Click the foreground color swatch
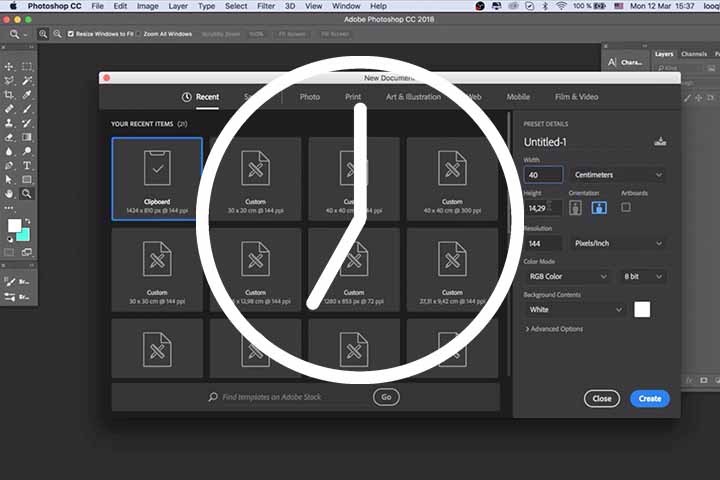Image resolution: width=720 pixels, height=480 pixels. tap(14, 225)
